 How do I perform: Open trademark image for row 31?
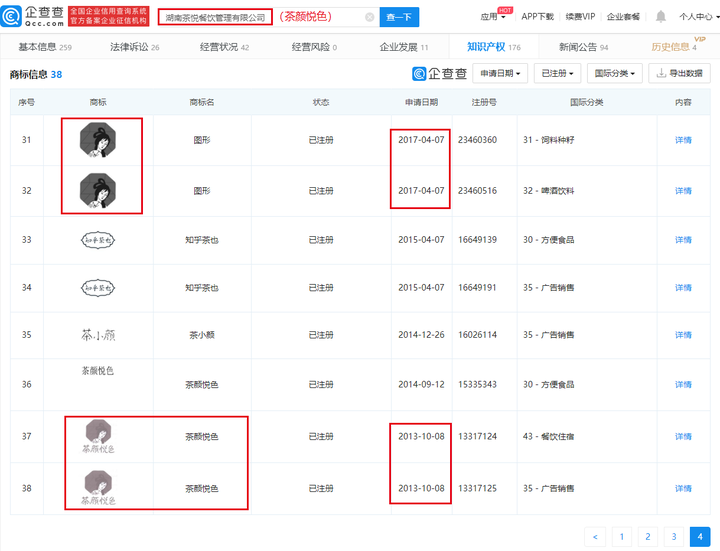tap(98, 140)
